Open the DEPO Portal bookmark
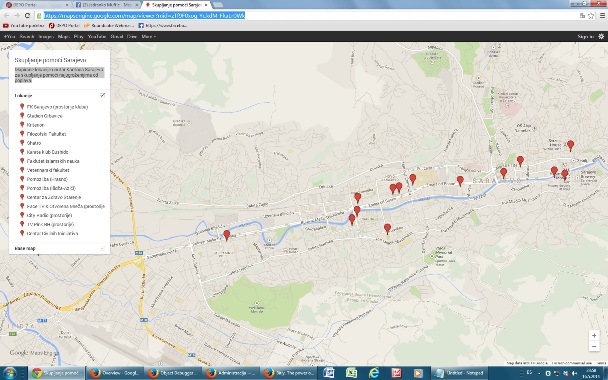Viewport: 608px width, 380px height. pyautogui.click(x=64, y=26)
